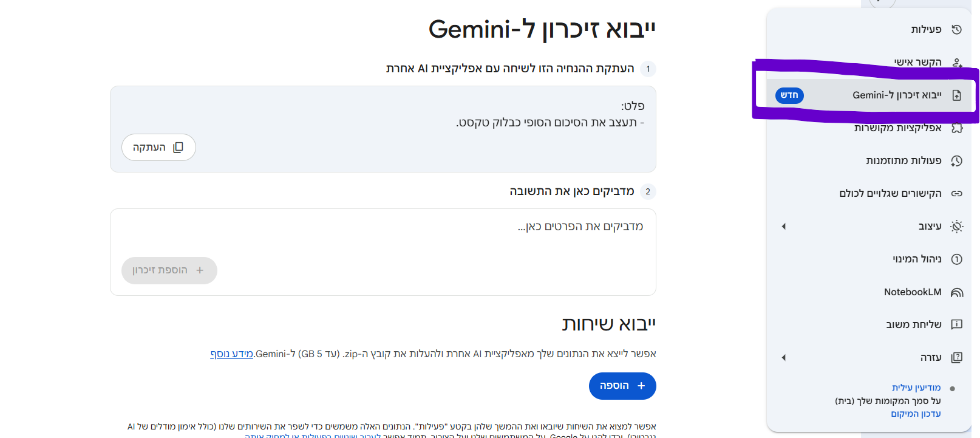The height and width of the screenshot is (438, 980).
Task: Expand the Theme submenu arrow
Action: click(x=784, y=227)
